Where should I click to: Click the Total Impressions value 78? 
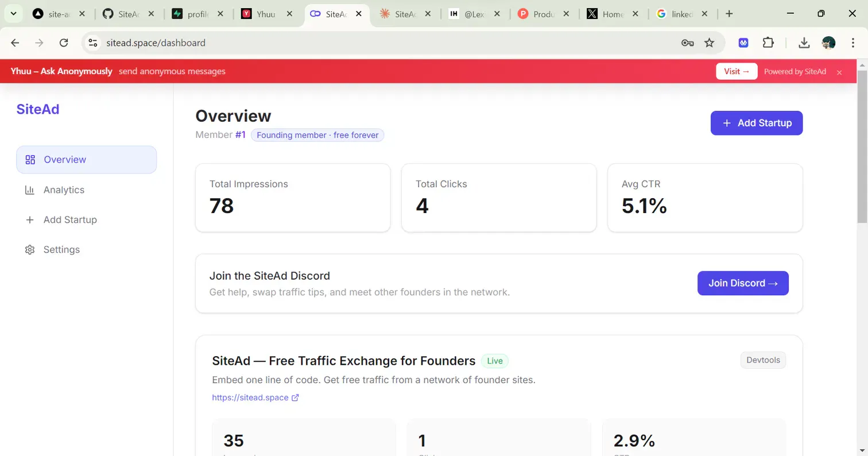click(222, 206)
